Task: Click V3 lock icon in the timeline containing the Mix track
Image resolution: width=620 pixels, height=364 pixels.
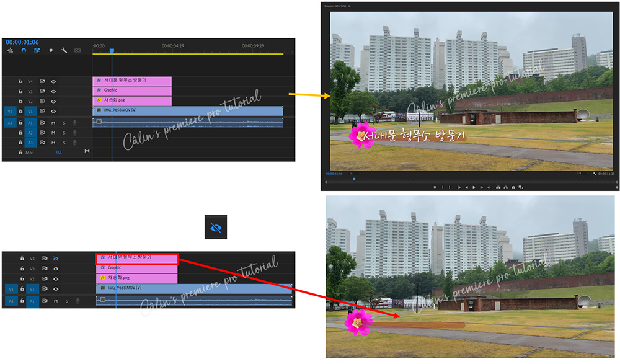Action: coord(20,91)
